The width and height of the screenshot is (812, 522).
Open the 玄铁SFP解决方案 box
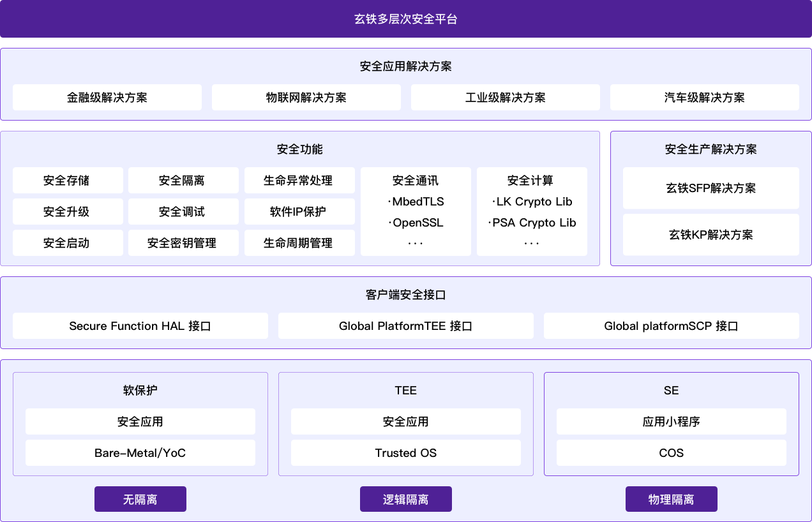click(711, 188)
